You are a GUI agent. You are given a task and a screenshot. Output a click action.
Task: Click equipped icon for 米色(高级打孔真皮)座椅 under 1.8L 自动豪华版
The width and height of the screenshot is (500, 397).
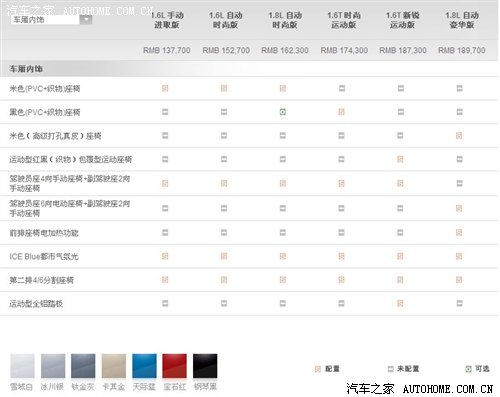(x=459, y=136)
